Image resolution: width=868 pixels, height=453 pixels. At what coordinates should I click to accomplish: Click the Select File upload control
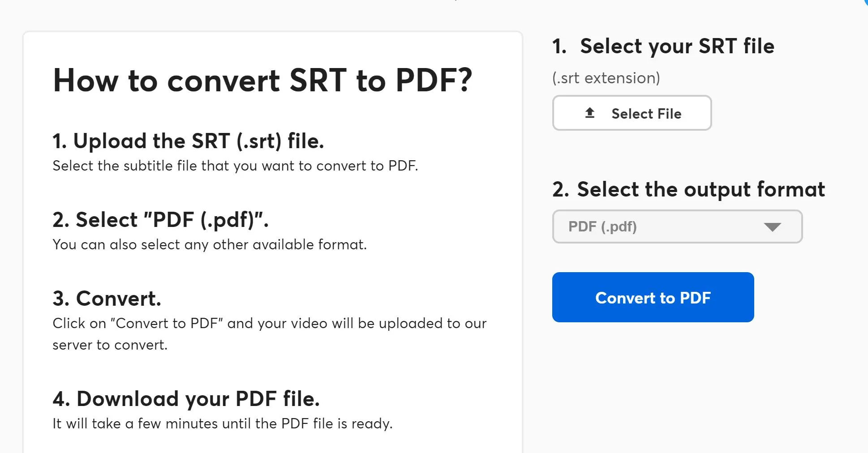632,113
